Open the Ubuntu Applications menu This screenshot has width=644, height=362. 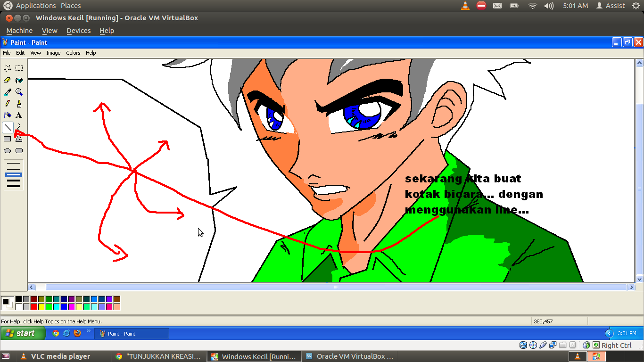click(36, 6)
